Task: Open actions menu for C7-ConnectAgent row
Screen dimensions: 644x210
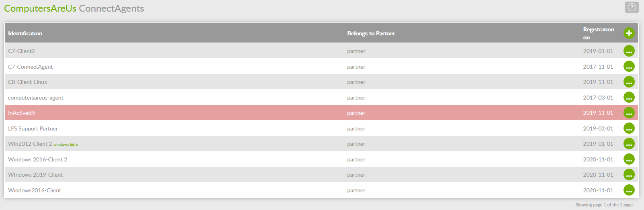Action: pyautogui.click(x=629, y=67)
